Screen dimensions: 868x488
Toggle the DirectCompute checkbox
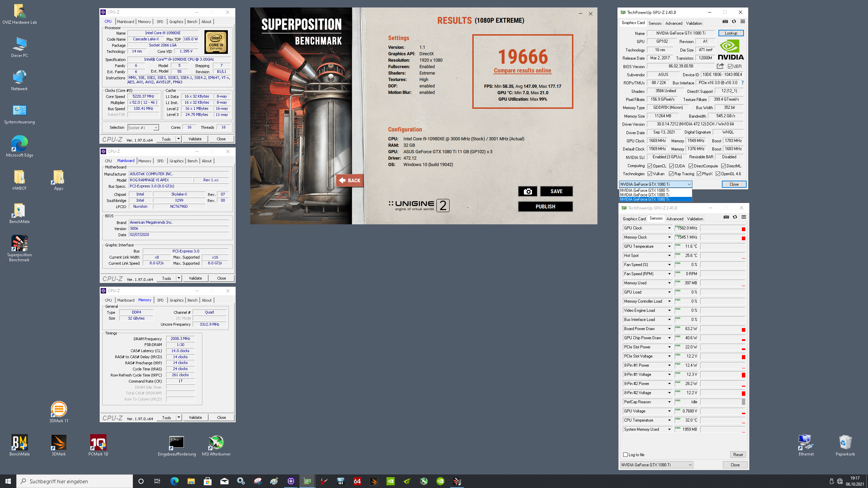691,166
